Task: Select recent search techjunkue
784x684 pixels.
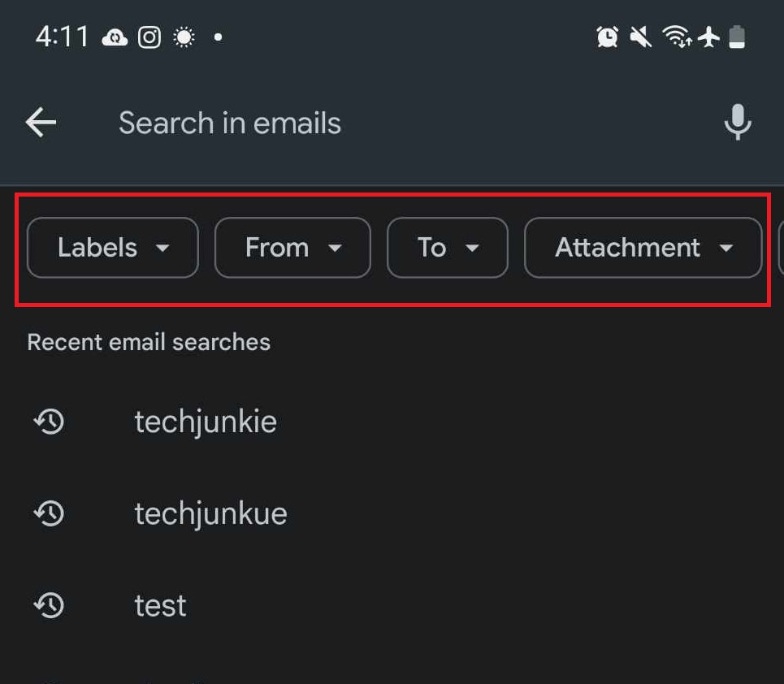Action: (210, 513)
